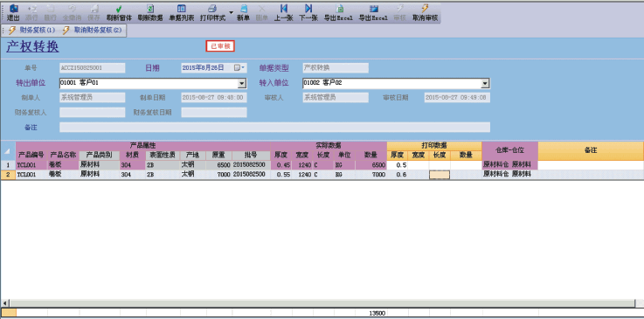Viewport: 644px width, 319px height.
Task: Click the 批号 column header
Action: click(251, 156)
